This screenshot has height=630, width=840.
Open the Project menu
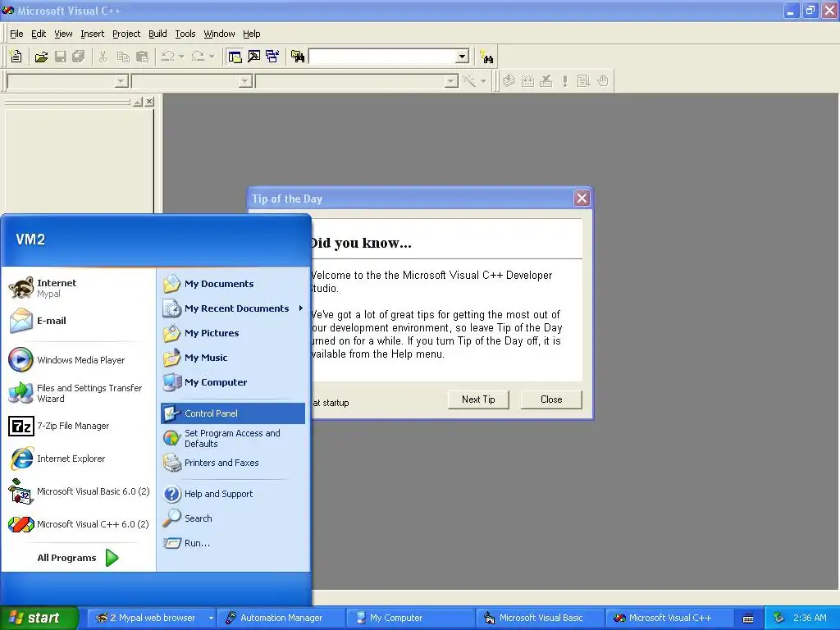(126, 34)
